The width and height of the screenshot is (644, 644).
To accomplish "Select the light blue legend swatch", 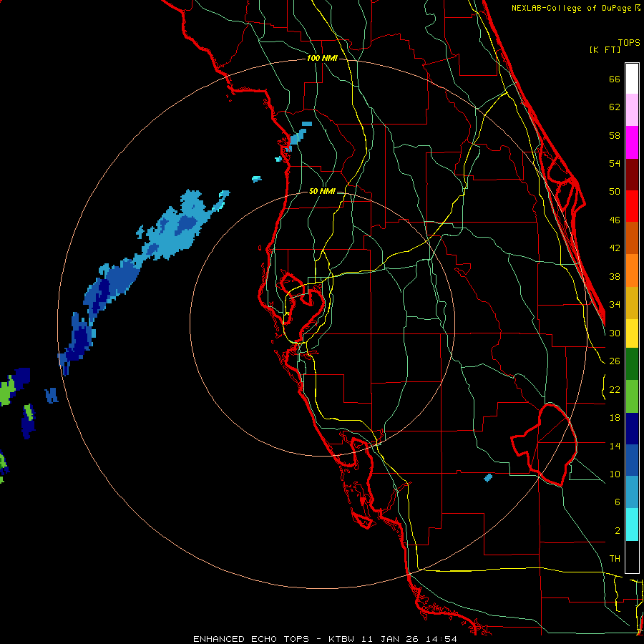I will pyautogui.click(x=632, y=492).
